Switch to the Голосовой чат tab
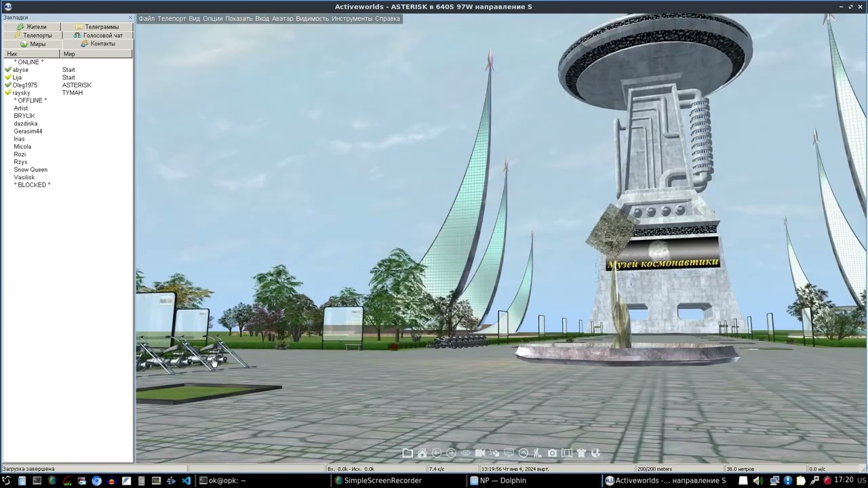This screenshot has width=868, height=488. [x=98, y=35]
